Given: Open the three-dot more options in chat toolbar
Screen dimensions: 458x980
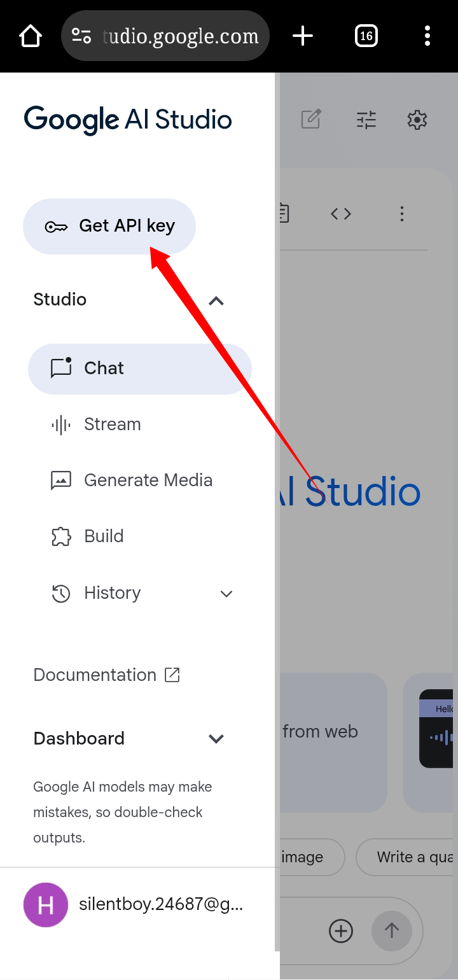Looking at the screenshot, I should [x=401, y=214].
